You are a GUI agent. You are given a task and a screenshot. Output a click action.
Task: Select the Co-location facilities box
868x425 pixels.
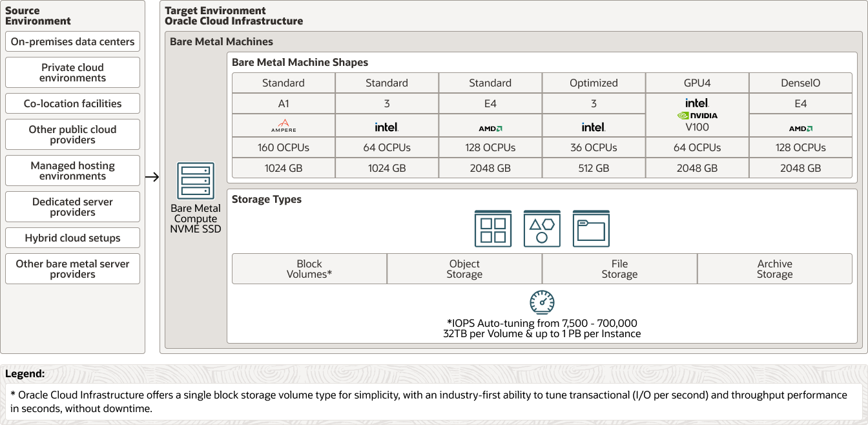(x=72, y=103)
